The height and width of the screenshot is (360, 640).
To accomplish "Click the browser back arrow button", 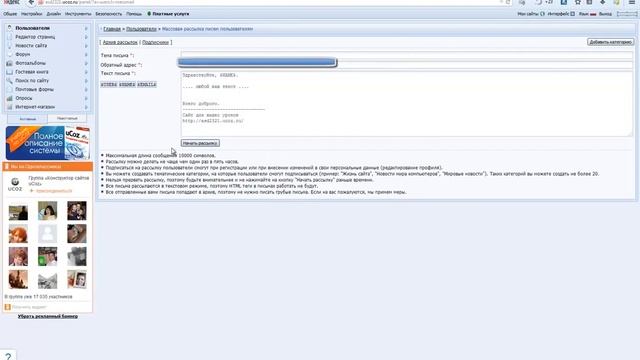I will click(x=31, y=2).
